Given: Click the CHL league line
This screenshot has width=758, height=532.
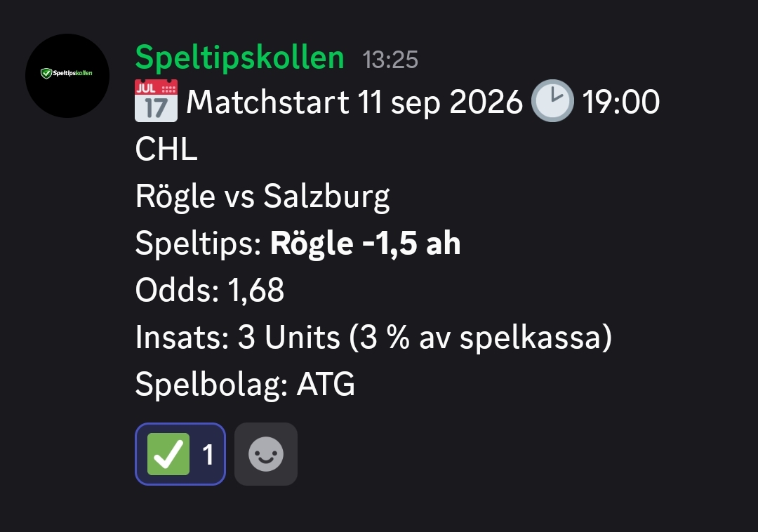Looking at the screenshot, I should [x=166, y=149].
